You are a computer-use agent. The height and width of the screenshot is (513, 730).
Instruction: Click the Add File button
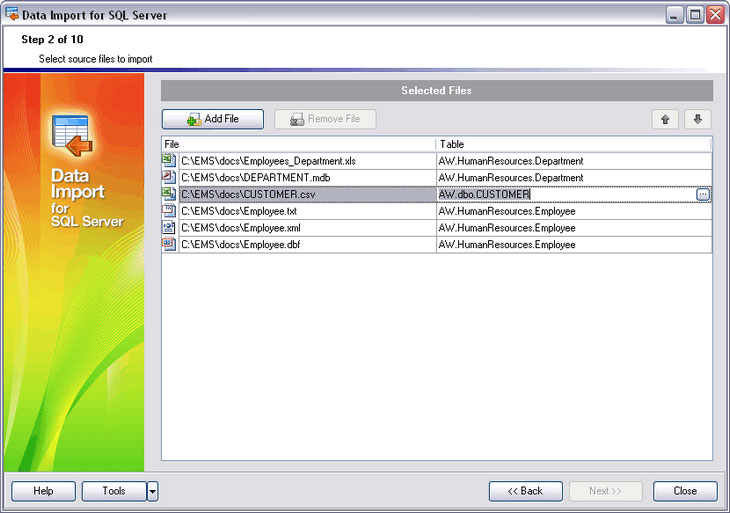[213, 119]
